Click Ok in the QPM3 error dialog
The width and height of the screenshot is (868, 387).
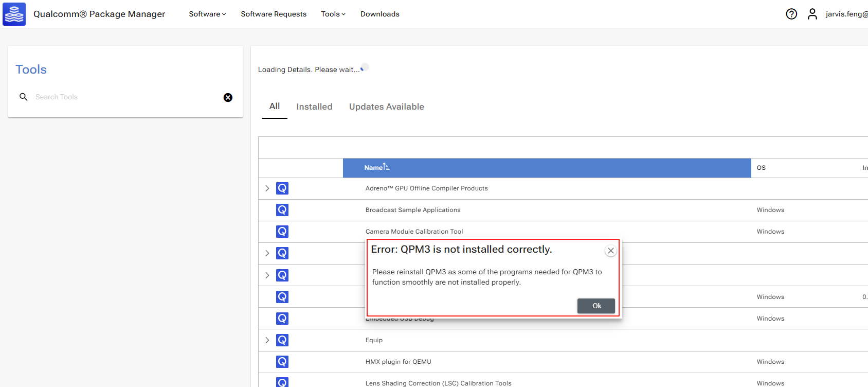coord(596,306)
